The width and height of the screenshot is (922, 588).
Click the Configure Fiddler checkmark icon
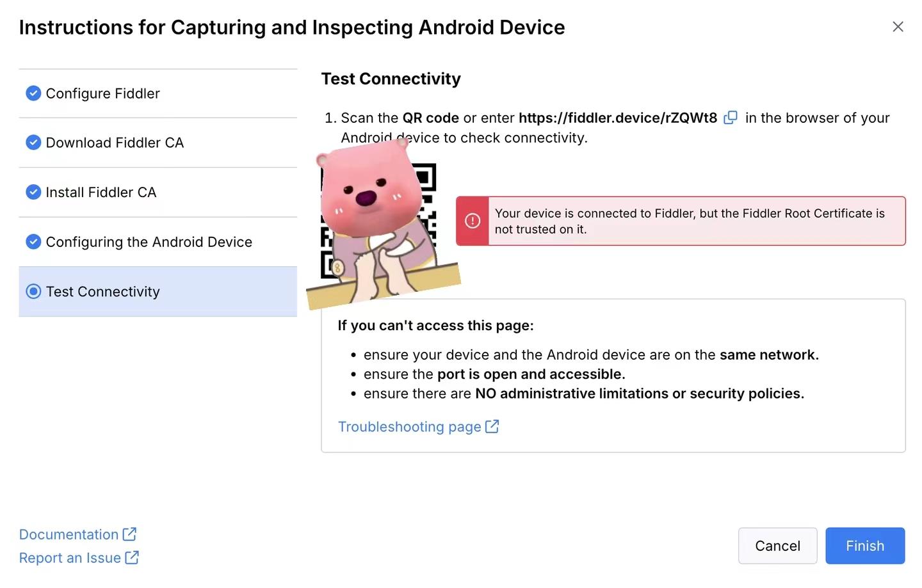tap(33, 93)
